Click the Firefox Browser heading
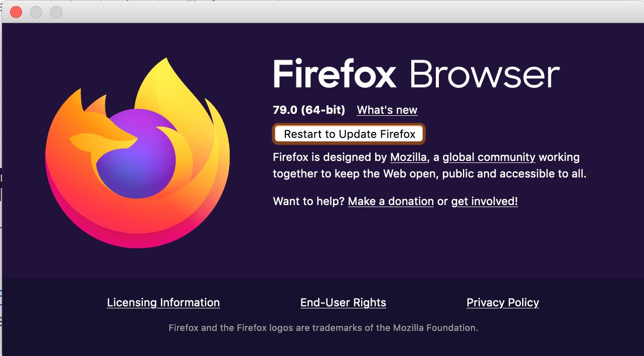The image size is (644, 356). 416,74
